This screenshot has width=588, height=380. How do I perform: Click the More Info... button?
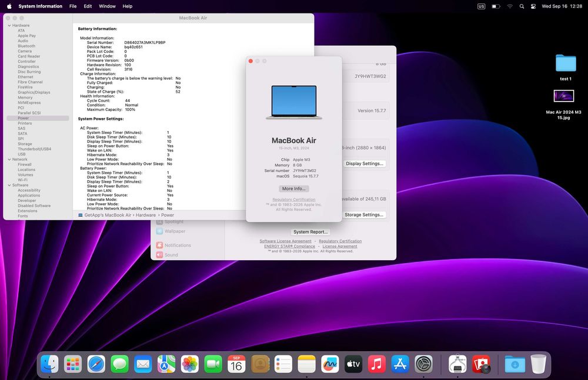293,189
